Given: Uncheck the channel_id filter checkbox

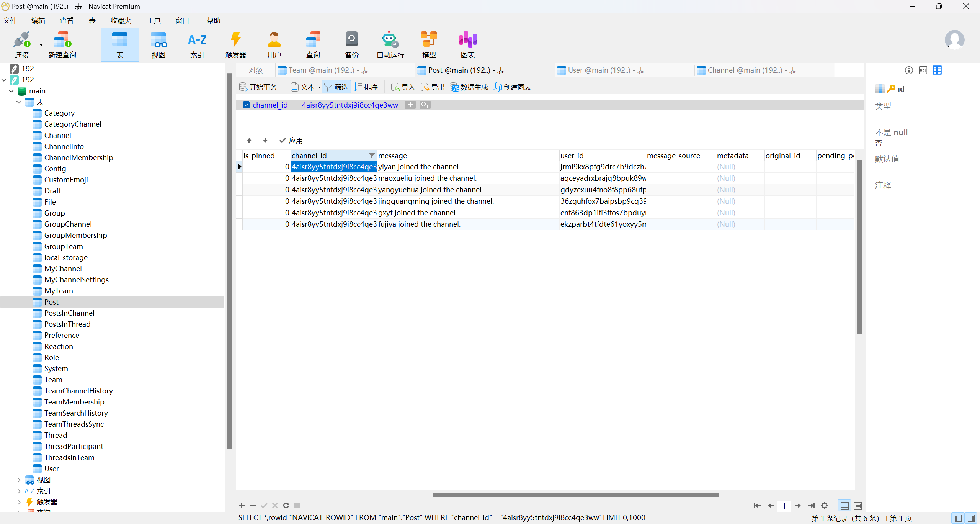Looking at the screenshot, I should (247, 105).
